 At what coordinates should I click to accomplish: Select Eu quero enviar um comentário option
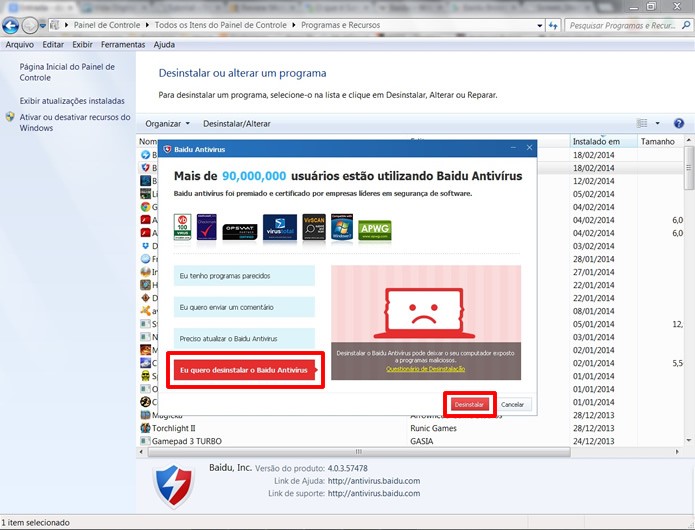click(244, 307)
